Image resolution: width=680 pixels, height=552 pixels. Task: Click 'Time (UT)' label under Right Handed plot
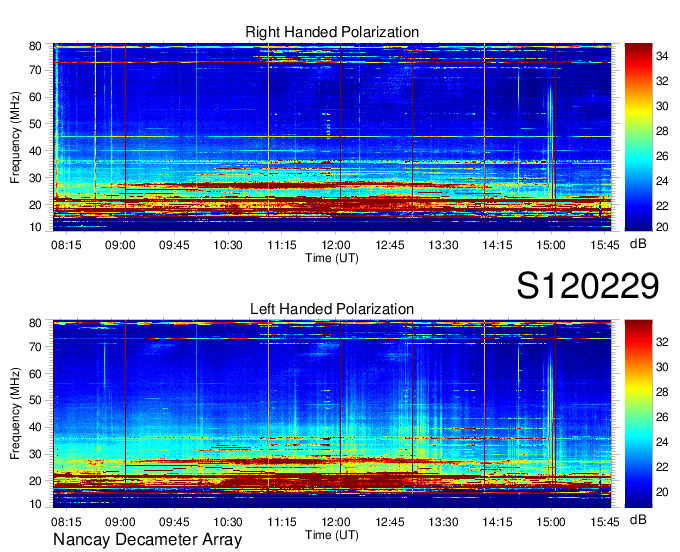[x=332, y=258]
